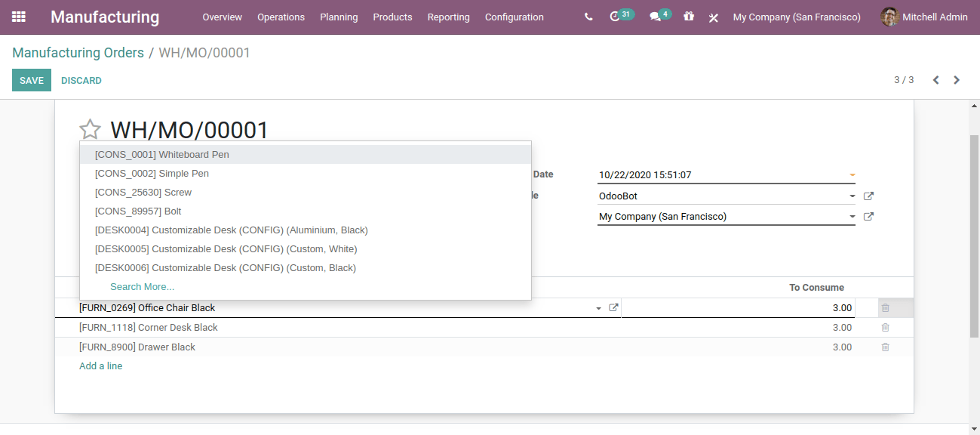
Task: Delete the Corner Desk Black line
Action: pos(886,327)
